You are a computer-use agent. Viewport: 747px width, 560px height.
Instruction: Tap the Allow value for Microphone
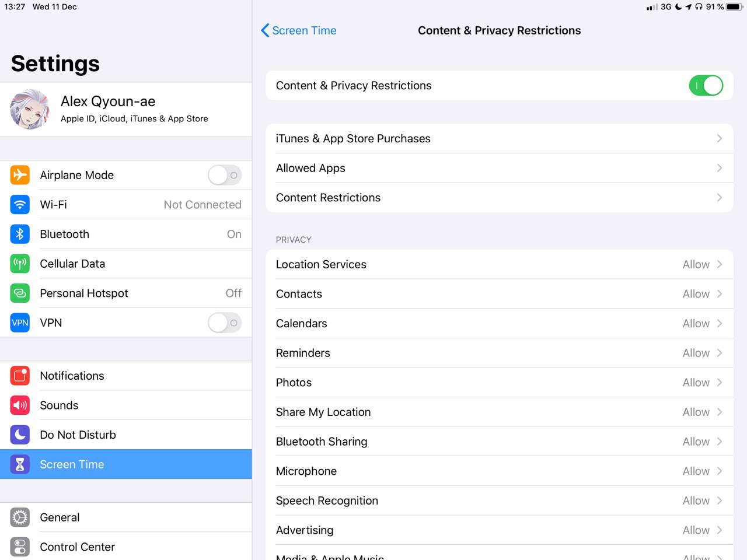(696, 471)
